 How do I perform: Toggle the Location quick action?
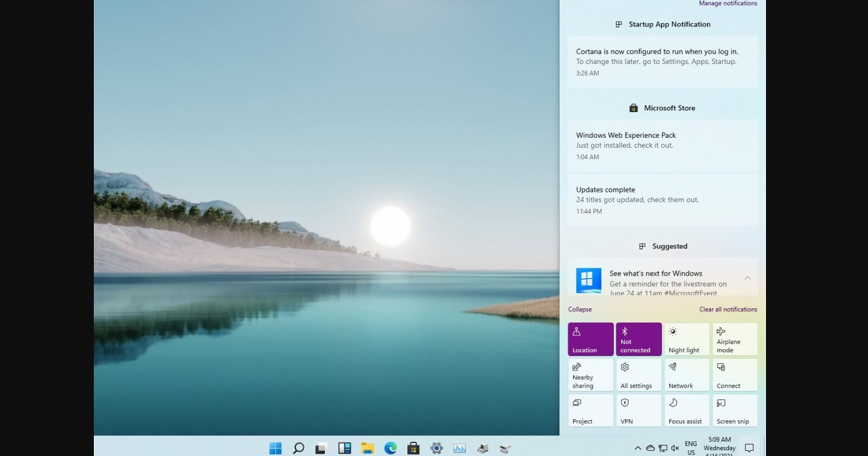pos(591,339)
